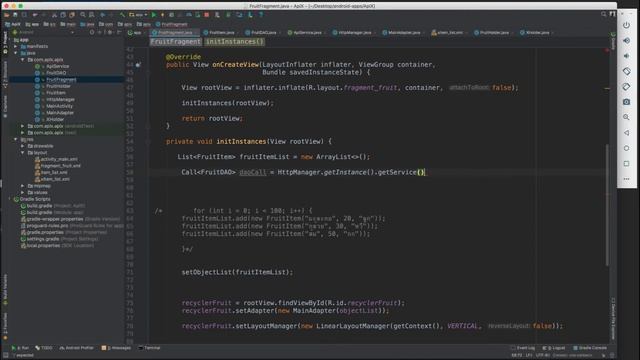The image size is (640, 360).
Task: Click the editor vertical scrollbar
Action: point(607,204)
